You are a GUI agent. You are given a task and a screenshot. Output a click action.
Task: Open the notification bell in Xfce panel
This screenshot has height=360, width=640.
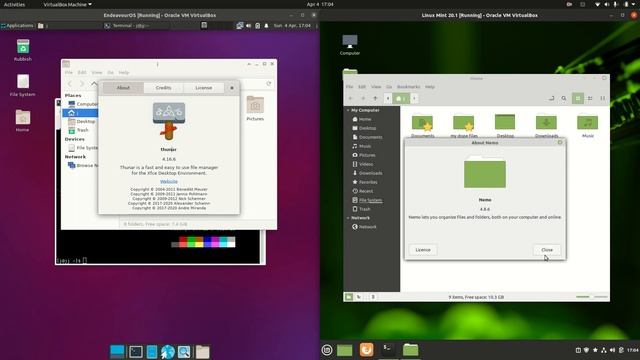[267, 26]
